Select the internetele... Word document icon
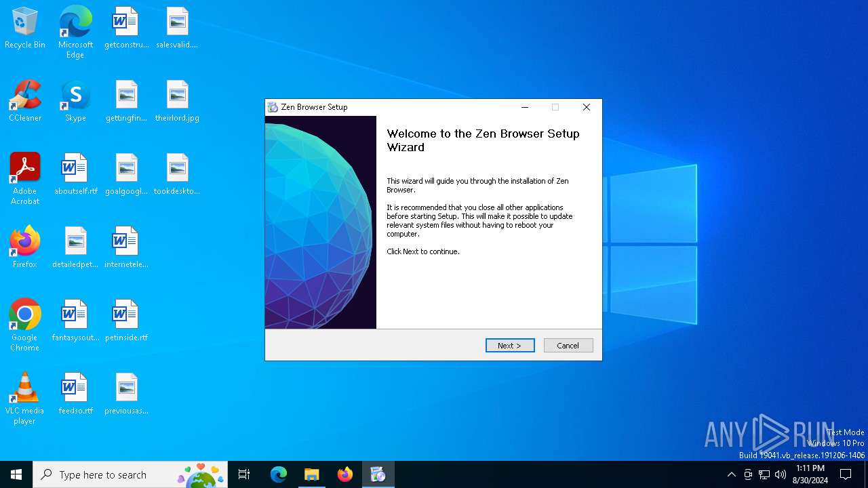 click(x=126, y=248)
